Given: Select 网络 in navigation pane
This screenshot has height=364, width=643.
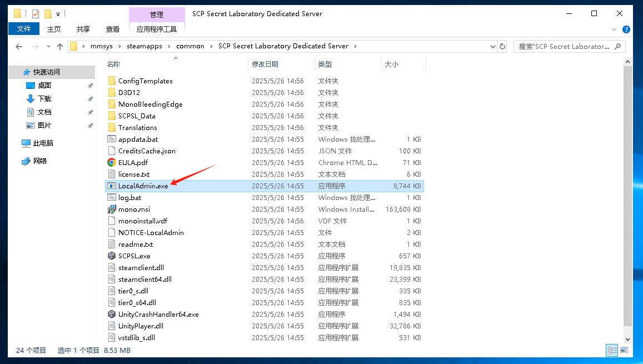Looking at the screenshot, I should click(x=40, y=161).
